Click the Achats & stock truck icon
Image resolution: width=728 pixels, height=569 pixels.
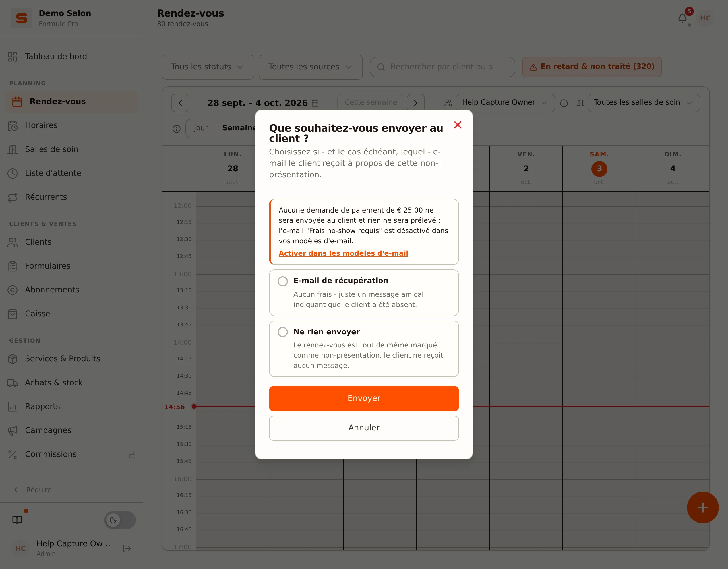pos(13,383)
